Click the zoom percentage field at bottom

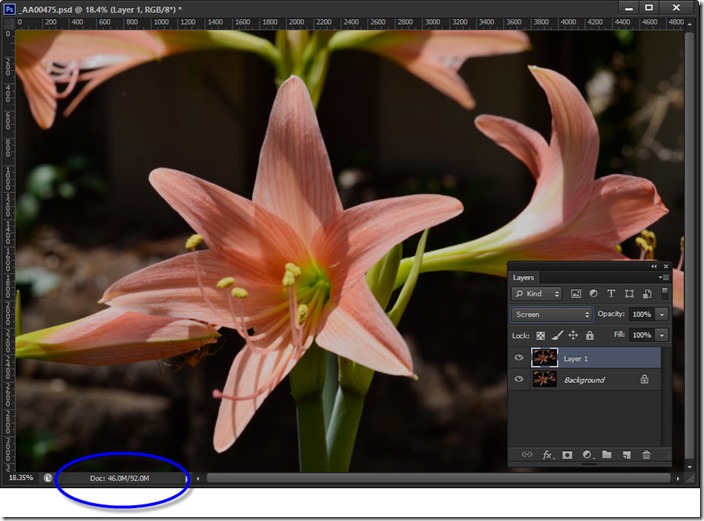point(19,478)
